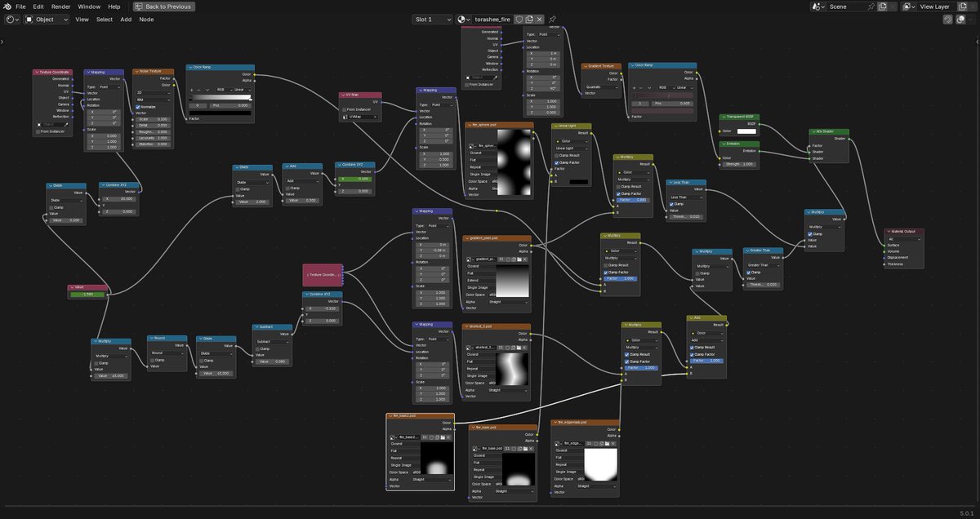Click the torashee_fire material name field
This screenshot has height=519, width=980.
(492, 19)
